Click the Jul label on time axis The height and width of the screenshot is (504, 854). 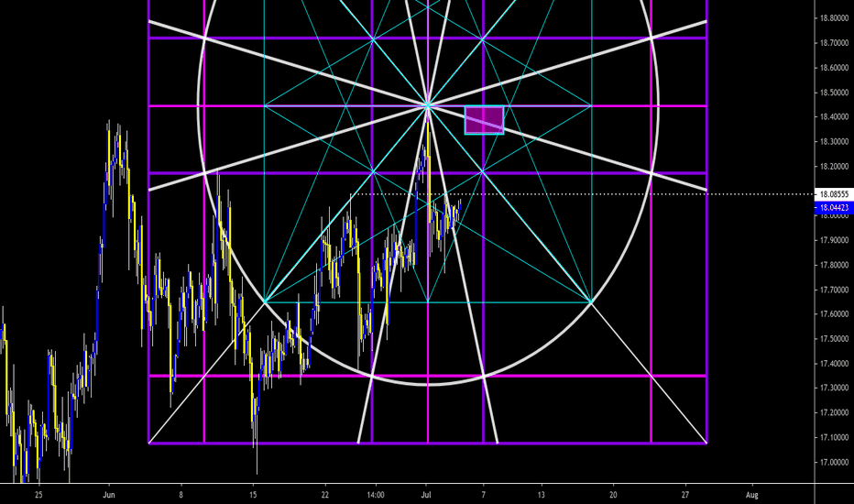(x=426, y=495)
